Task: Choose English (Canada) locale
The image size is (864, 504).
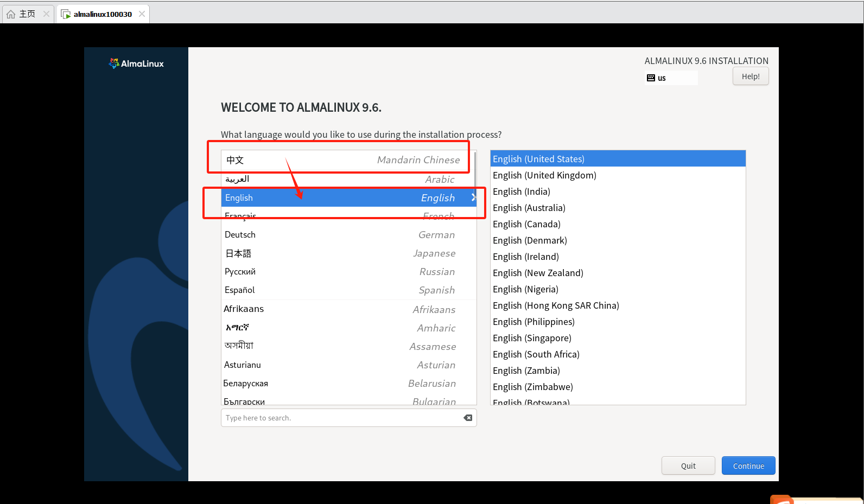Action: [618, 224]
